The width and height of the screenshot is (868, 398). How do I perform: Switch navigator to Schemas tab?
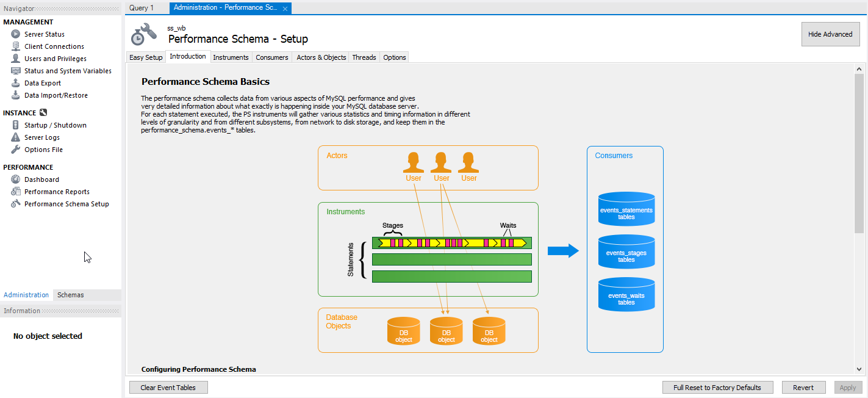pyautogui.click(x=71, y=295)
